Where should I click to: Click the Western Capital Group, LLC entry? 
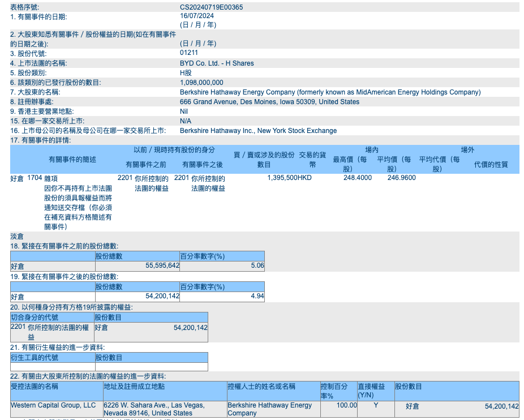tap(53, 405)
